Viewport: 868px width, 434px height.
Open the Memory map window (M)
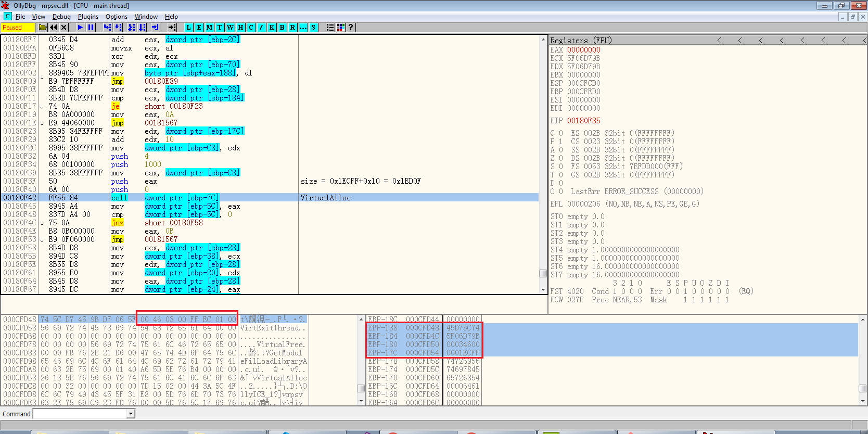(209, 28)
